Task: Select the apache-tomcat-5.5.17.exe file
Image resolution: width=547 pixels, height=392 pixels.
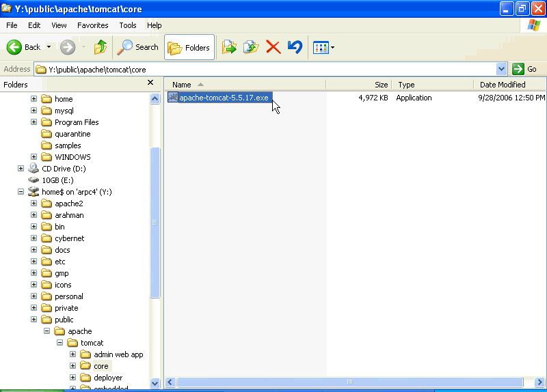Action: coord(224,98)
